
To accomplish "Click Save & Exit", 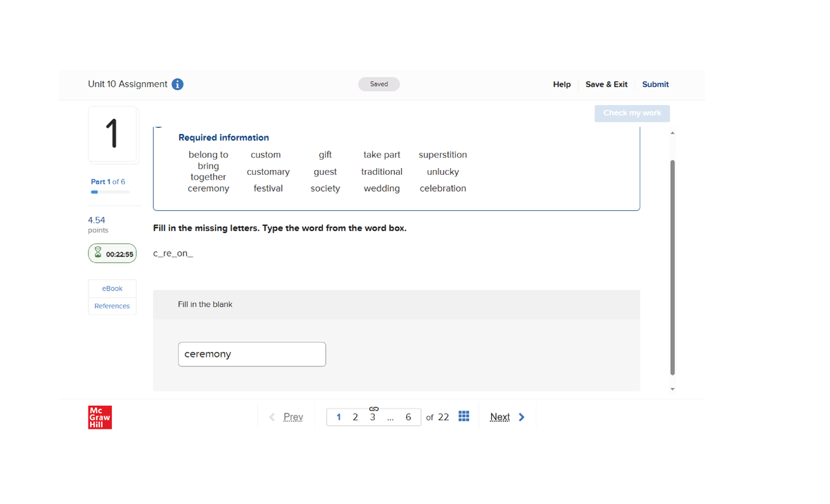I will click(606, 84).
